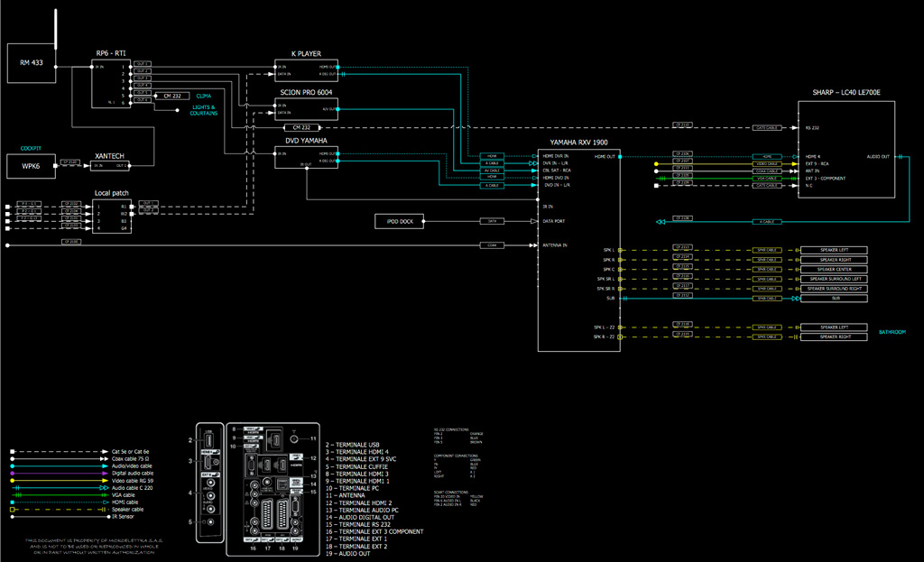Select the DATA PORT input on Yamaha RXV
Screen dimensions: 924x562
(x=553, y=222)
